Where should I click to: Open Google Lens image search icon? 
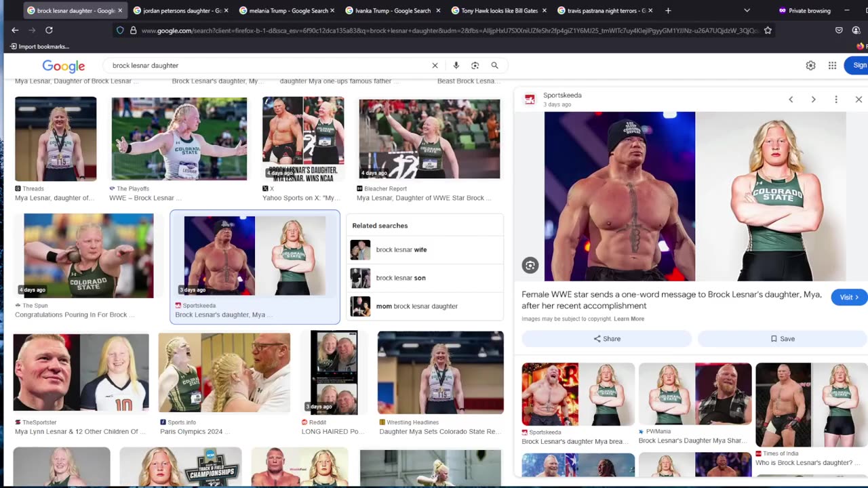point(475,65)
